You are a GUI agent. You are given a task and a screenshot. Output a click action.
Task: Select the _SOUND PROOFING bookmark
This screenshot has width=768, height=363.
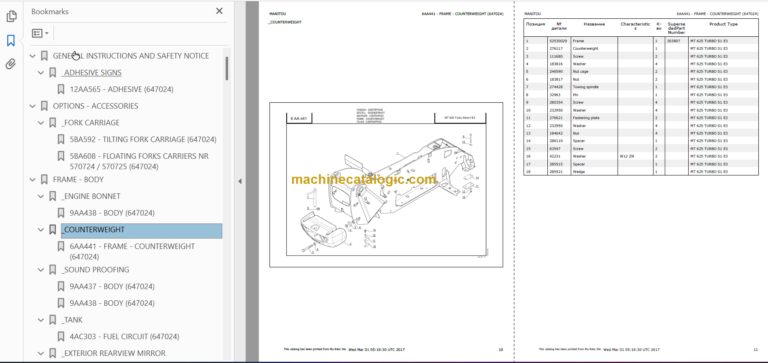(95, 269)
